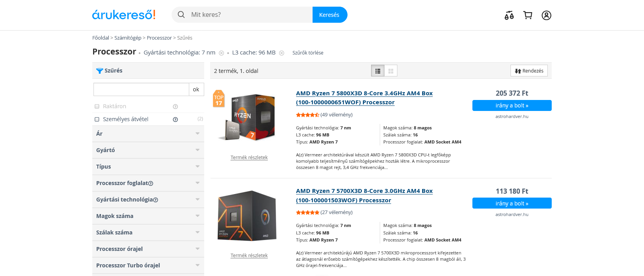644x276 pixels.
Task: Expand the Ár filter section
Action: click(148, 134)
